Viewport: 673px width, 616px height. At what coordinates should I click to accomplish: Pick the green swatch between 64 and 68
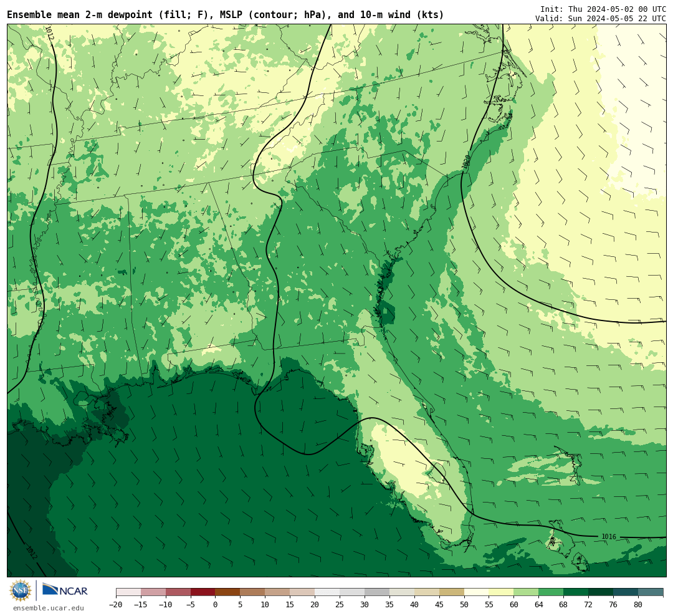551,592
